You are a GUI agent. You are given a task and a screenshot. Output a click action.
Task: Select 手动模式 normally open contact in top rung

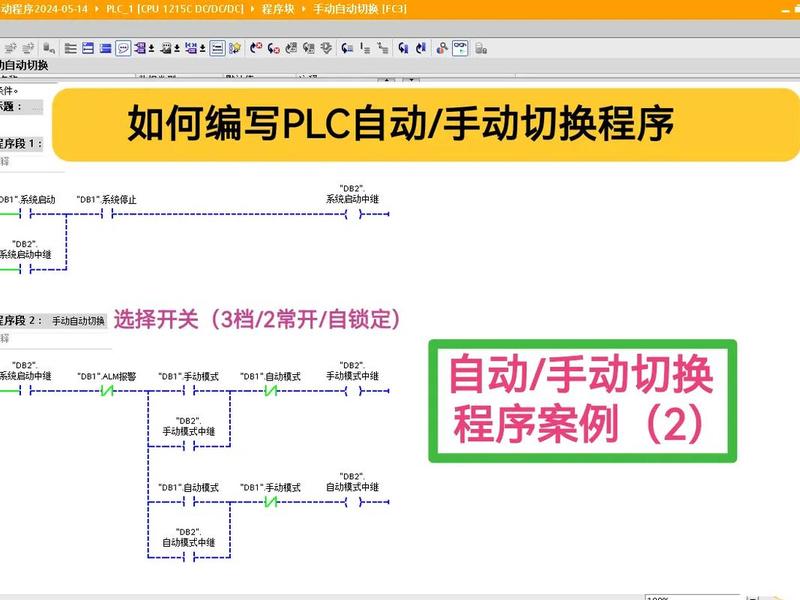[188, 391]
